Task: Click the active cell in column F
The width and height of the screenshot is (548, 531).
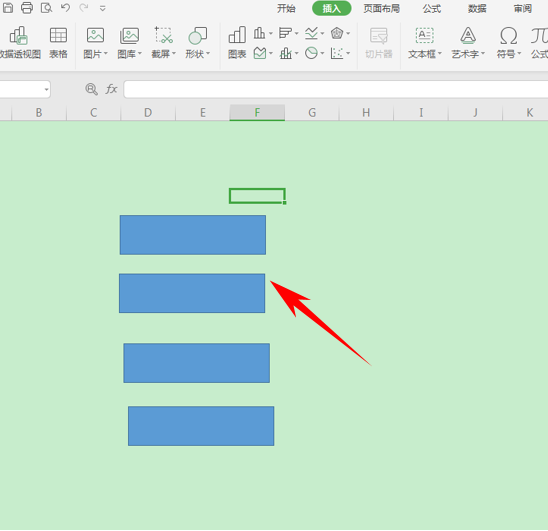Action: [257, 196]
